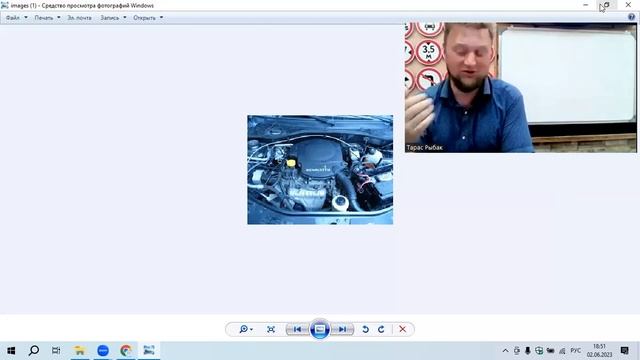Open the notification center
The height and width of the screenshot is (360, 640).
pyautogui.click(x=624, y=351)
